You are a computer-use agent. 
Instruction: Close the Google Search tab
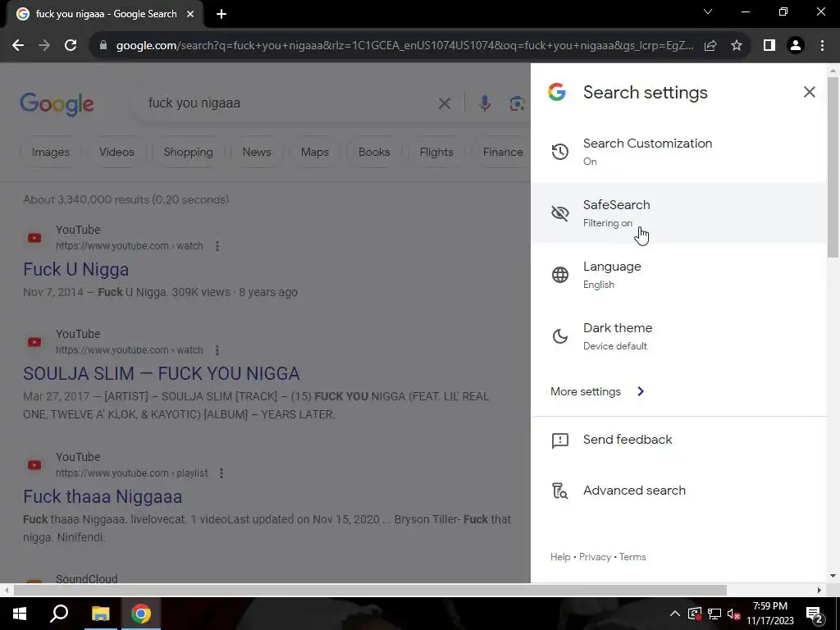click(190, 15)
